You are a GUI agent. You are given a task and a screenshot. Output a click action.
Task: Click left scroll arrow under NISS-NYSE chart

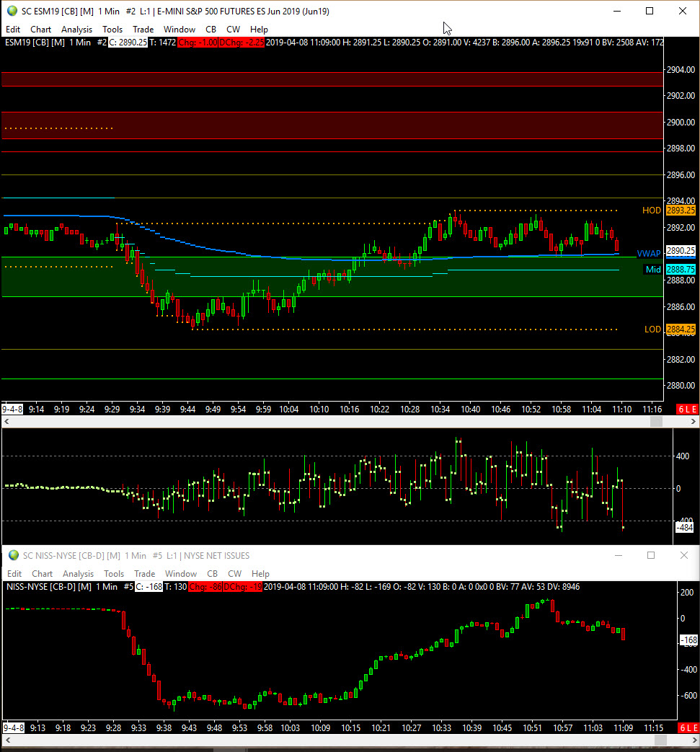coord(7,740)
